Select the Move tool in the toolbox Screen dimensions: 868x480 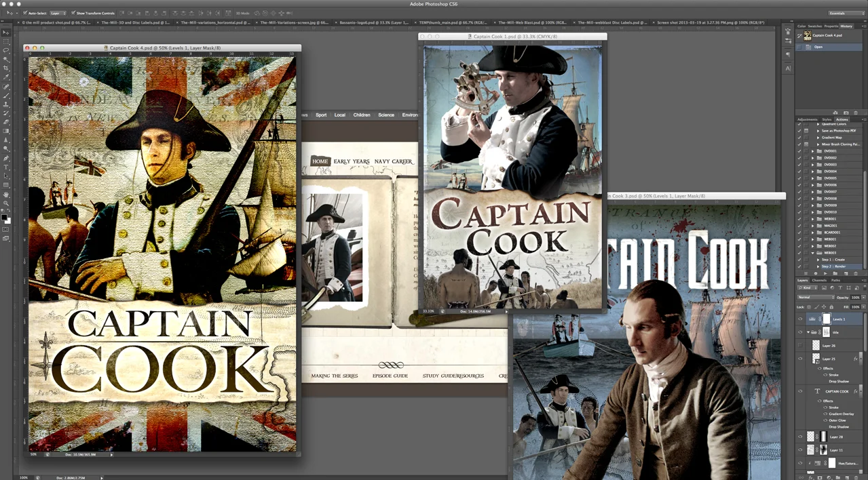pos(6,33)
